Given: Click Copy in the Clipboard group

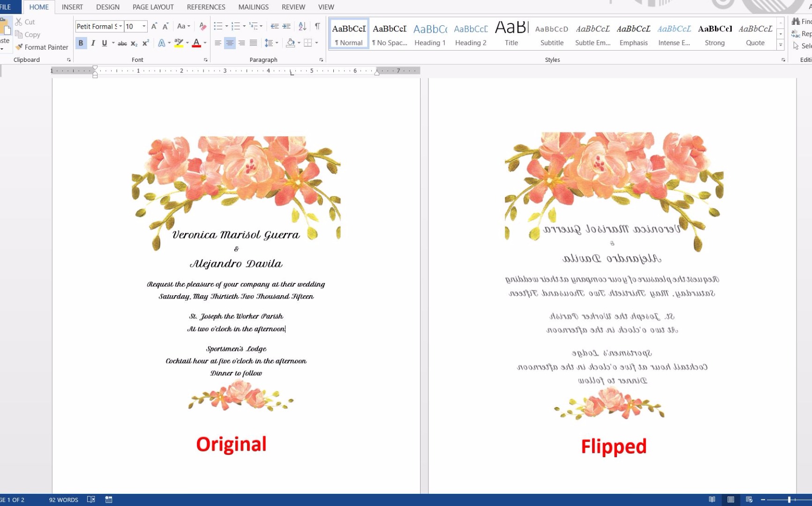Looking at the screenshot, I should (x=28, y=34).
